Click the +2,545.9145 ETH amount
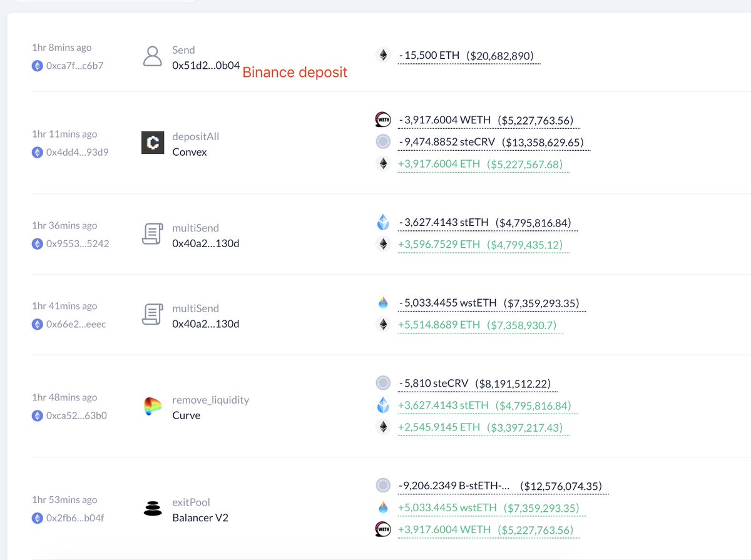Image resolution: width=751 pixels, height=560 pixels. (x=439, y=427)
